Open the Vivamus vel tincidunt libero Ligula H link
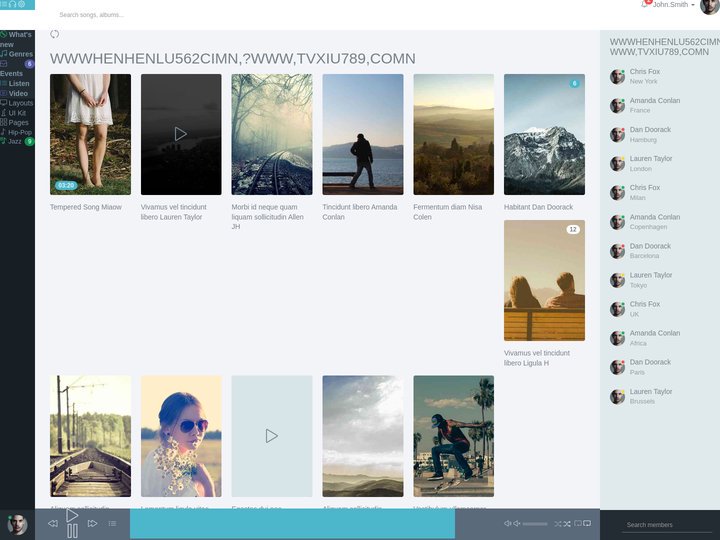This screenshot has width=720, height=540. pyautogui.click(x=537, y=358)
